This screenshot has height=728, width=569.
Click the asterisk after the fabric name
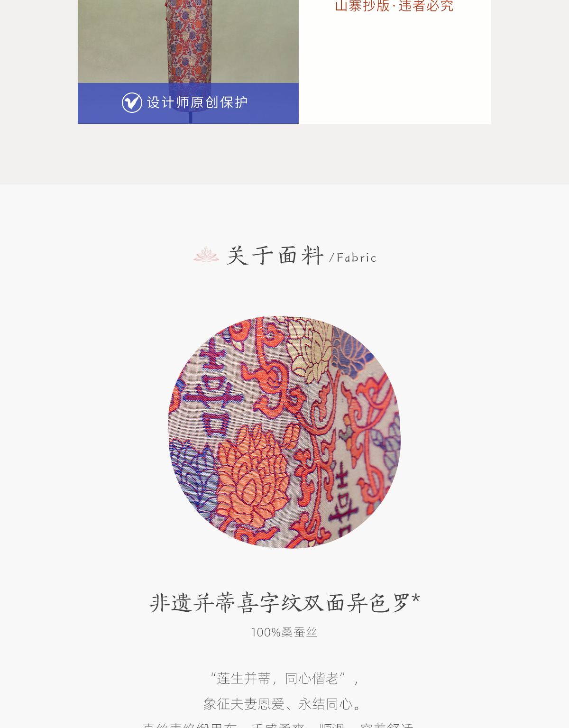(x=416, y=599)
